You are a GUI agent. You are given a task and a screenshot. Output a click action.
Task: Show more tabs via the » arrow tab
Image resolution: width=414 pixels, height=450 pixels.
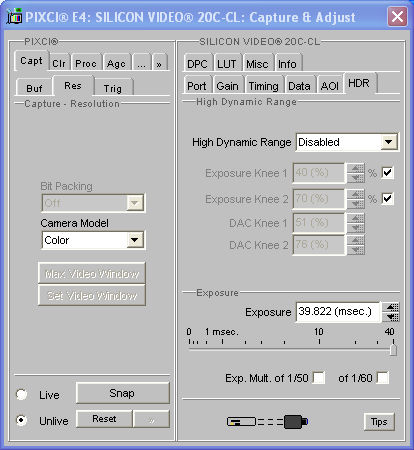[159, 63]
